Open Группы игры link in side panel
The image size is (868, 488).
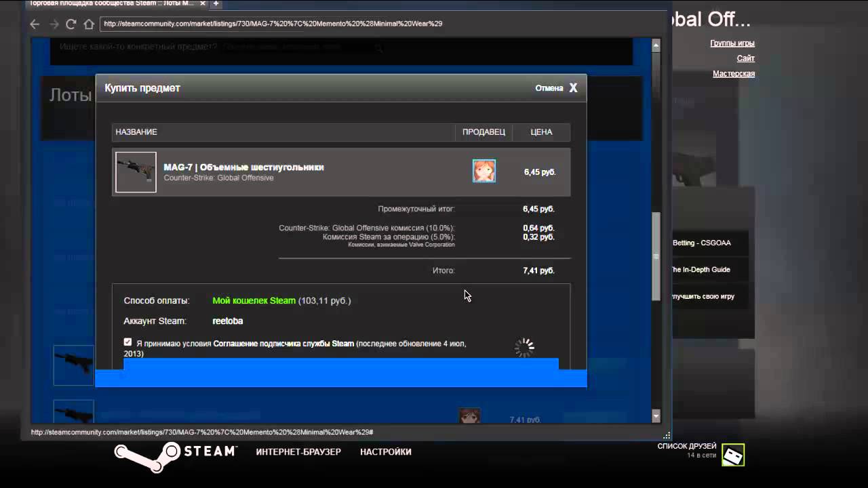point(732,43)
